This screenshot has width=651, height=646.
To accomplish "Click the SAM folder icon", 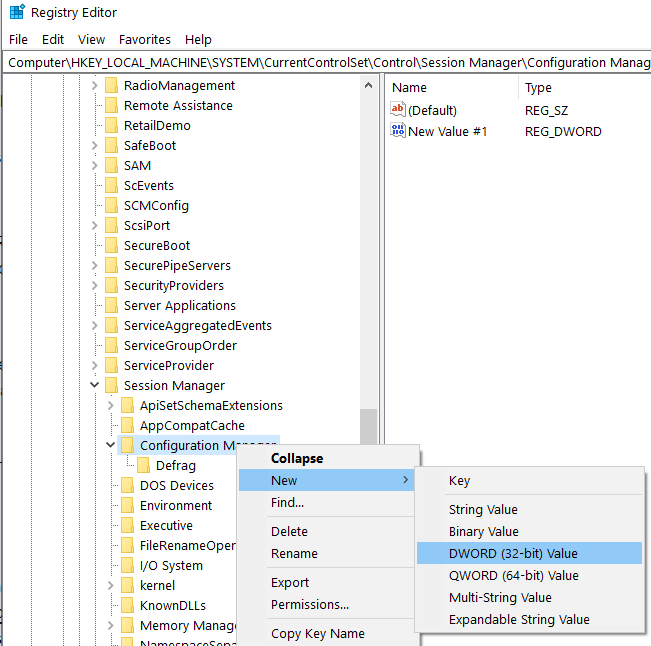I will [x=111, y=165].
